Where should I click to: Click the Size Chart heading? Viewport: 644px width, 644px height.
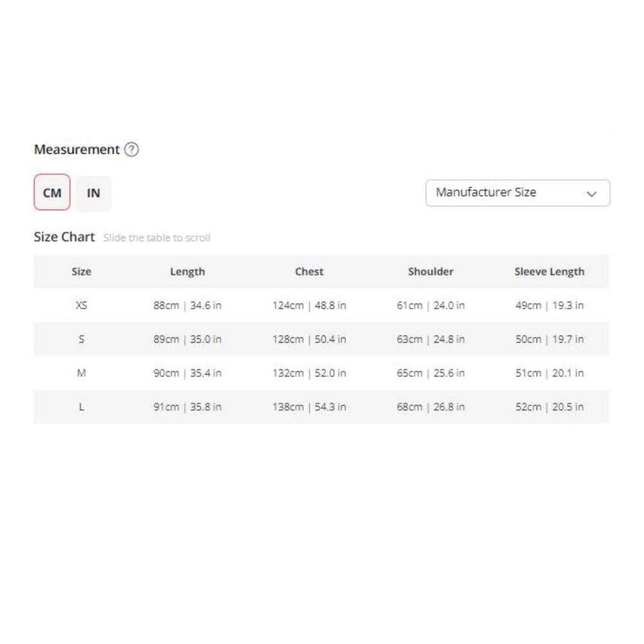(x=64, y=236)
